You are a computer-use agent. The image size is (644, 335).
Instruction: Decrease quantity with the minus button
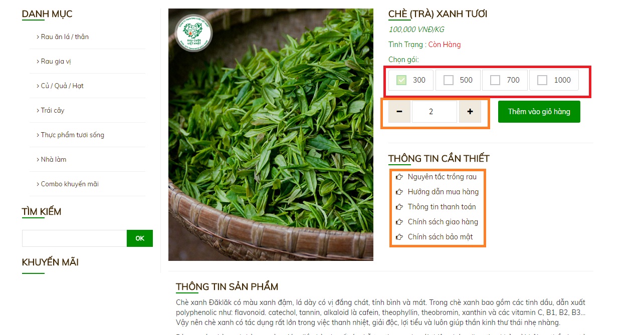point(399,112)
